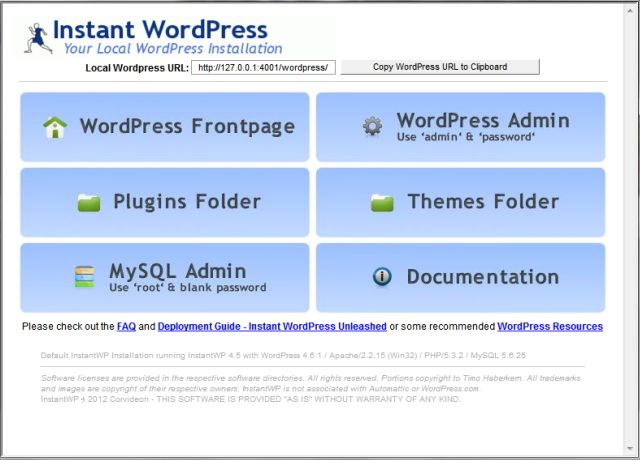This screenshot has width=640, height=460.
Task: Open the Plugins Folder button
Action: click(165, 202)
